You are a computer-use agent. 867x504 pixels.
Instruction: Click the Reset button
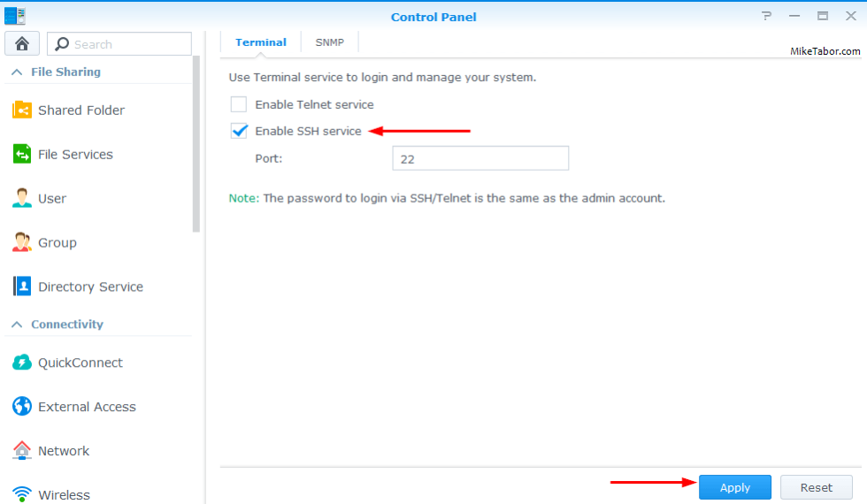click(816, 487)
